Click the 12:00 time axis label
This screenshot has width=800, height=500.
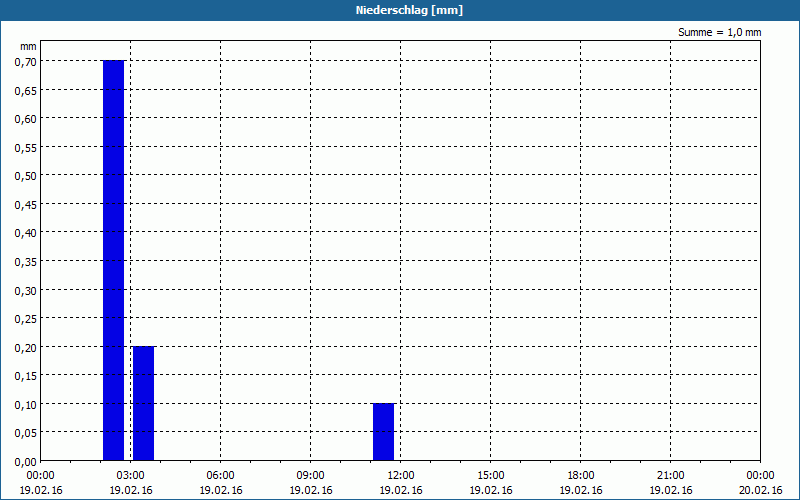[x=401, y=476]
